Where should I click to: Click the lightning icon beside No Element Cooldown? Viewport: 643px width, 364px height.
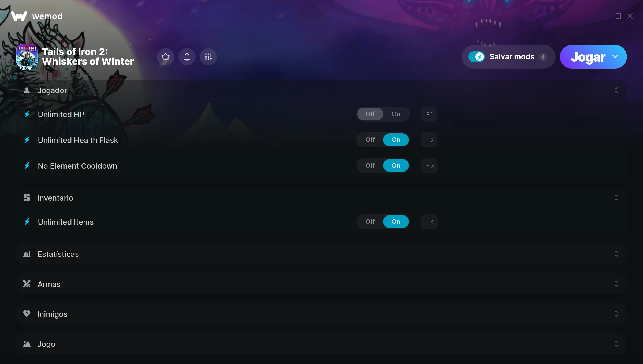tap(27, 166)
